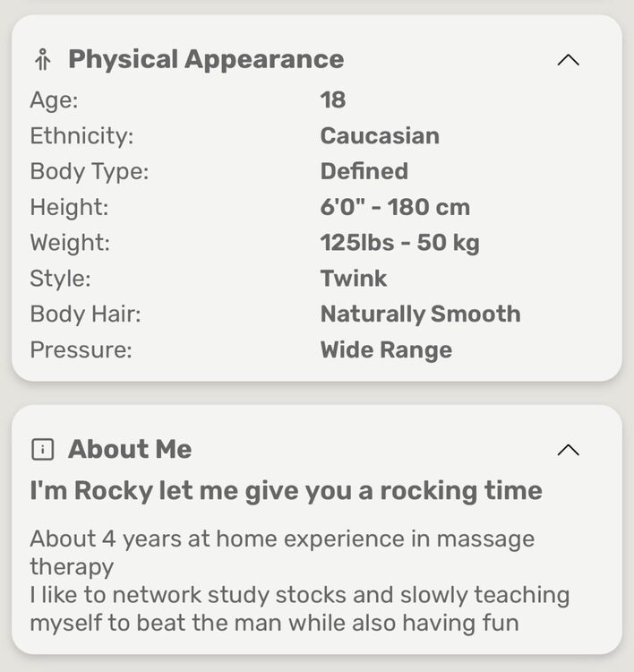Click the "I'm Rocky" headline text
634x672 pixels.
[x=286, y=491]
